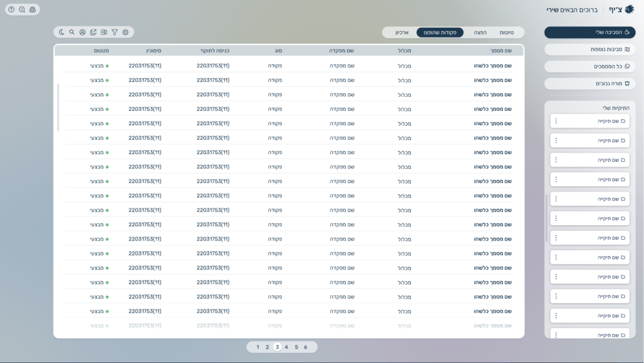
Task: Click the התיקיות שלי folders heading
Action: coord(616,108)
